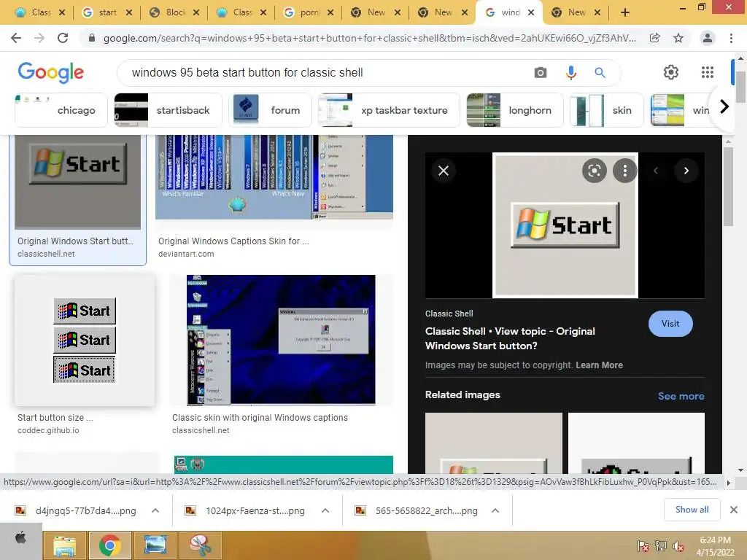Image resolution: width=747 pixels, height=560 pixels.
Task: Open 'Classic Shell • View topic' title link
Action: coord(510,338)
